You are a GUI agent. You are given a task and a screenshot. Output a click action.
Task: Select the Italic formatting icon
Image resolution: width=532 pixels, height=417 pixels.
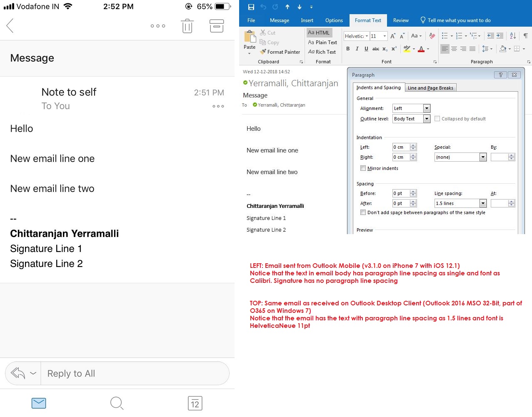357,49
